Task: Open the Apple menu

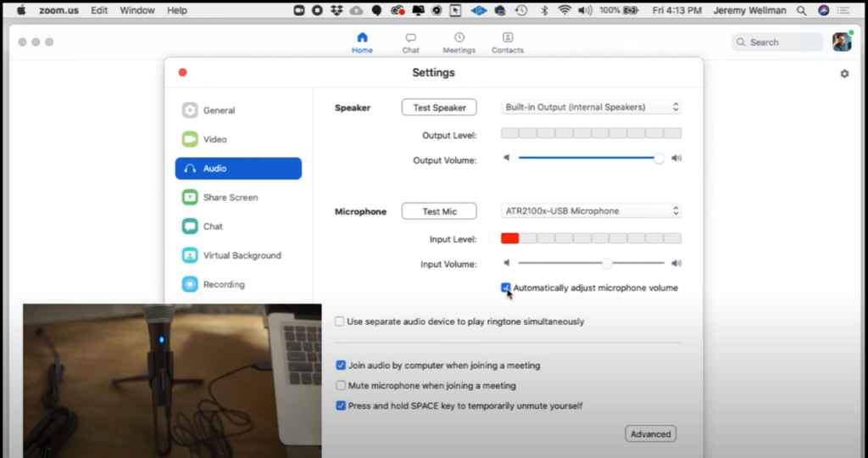Action: (x=21, y=10)
